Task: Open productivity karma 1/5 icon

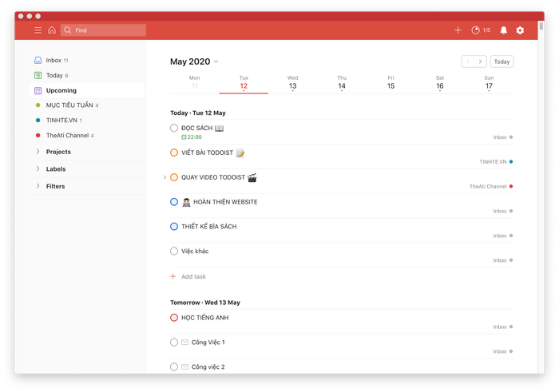Action: pos(481,30)
